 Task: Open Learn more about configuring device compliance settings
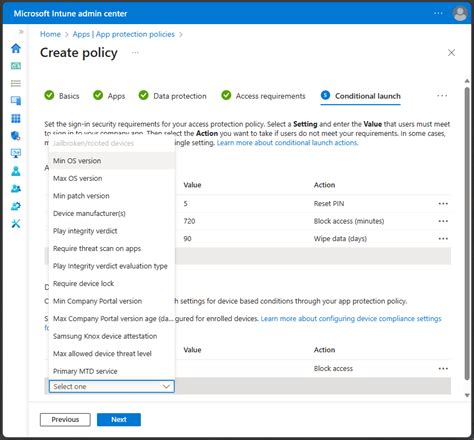351,319
